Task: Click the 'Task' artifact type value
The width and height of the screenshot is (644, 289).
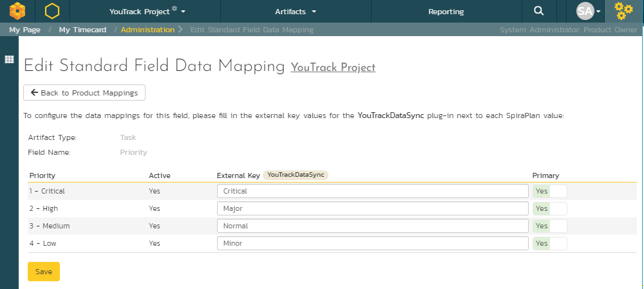Action: (x=128, y=137)
